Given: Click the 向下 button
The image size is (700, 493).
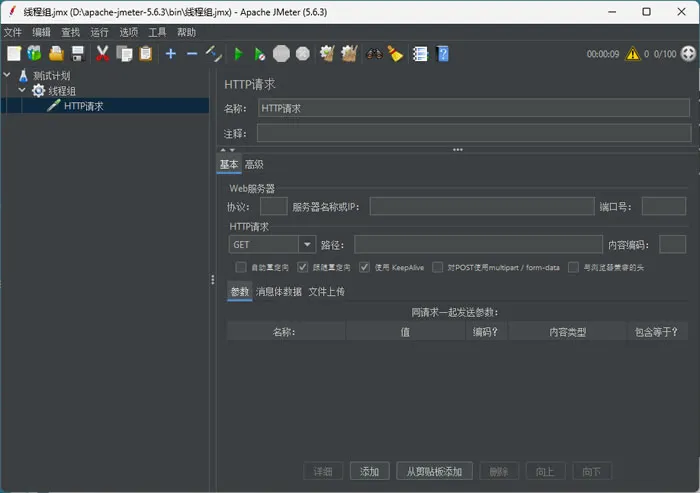Looking at the screenshot, I should coord(592,471).
